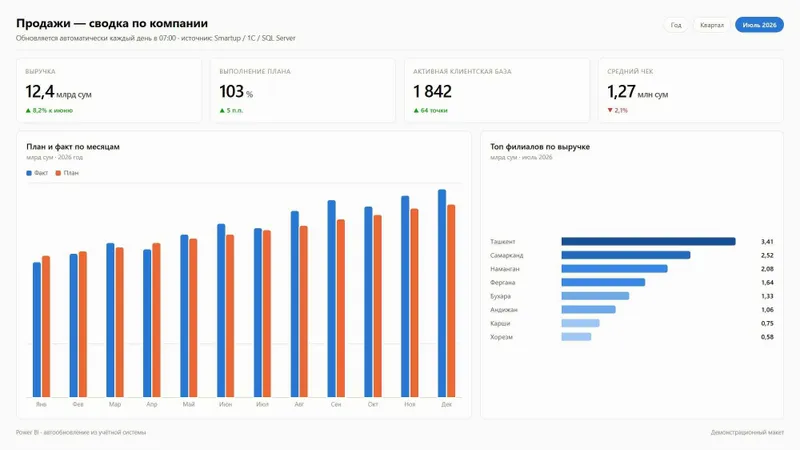Select the Ташкент branch bar
This screenshot has height=450, width=800.
[x=648, y=241]
